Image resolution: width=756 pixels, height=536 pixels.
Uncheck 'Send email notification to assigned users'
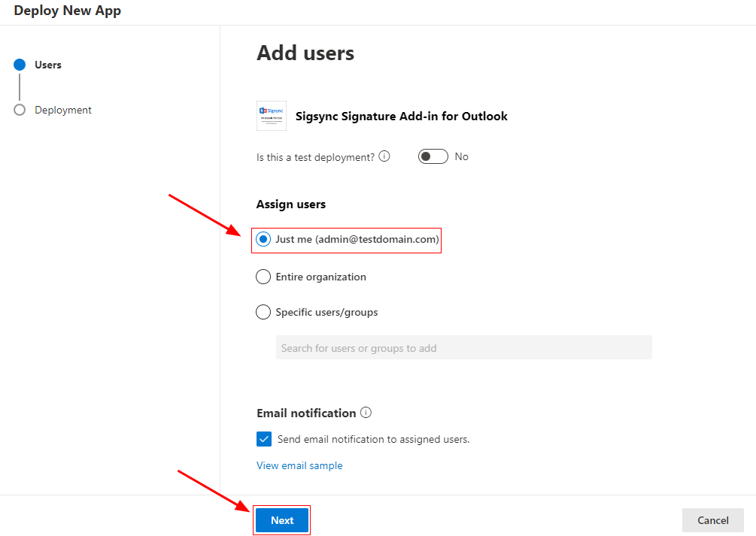[x=264, y=439]
